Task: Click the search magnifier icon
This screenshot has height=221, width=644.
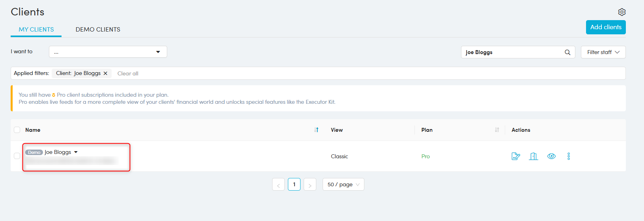Action: (x=567, y=52)
